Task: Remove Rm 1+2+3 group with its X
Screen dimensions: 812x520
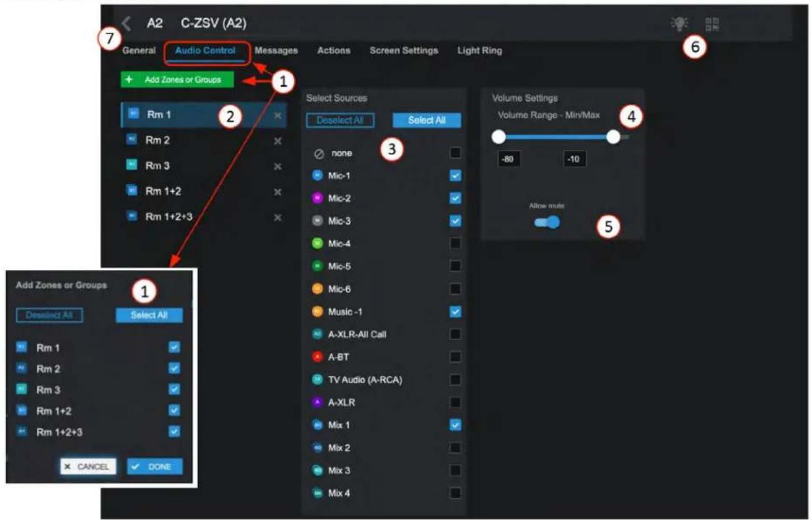Action: (278, 217)
